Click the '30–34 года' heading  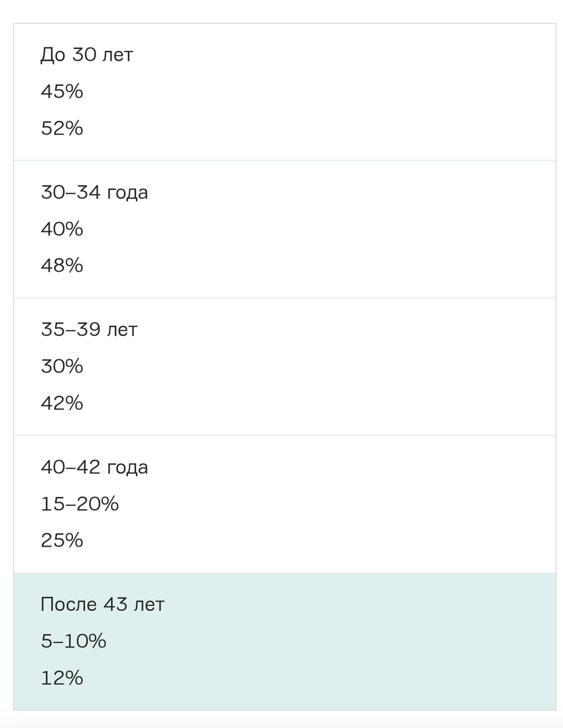(95, 193)
